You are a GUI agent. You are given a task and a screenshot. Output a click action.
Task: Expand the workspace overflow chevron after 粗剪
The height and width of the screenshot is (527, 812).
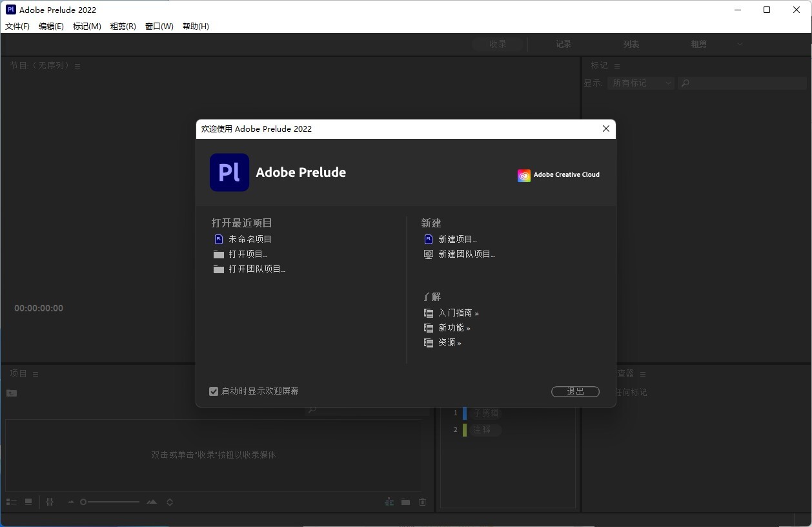(740, 44)
